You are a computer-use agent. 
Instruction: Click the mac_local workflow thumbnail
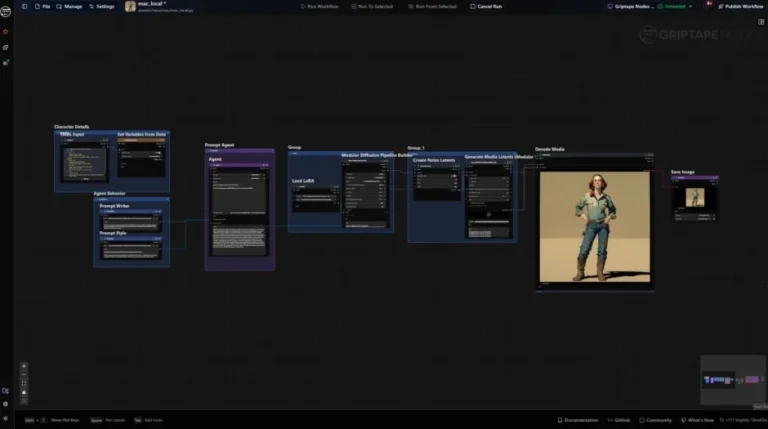coord(130,6)
